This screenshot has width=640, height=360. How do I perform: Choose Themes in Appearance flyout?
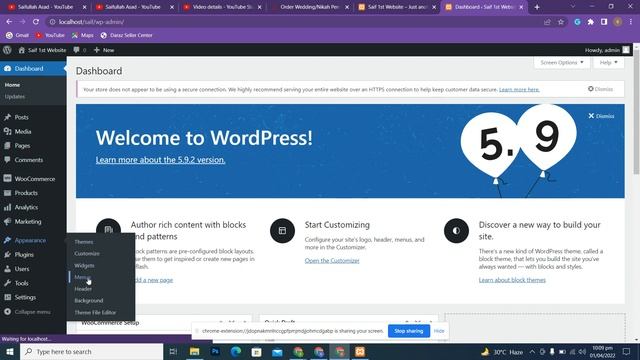click(x=84, y=242)
